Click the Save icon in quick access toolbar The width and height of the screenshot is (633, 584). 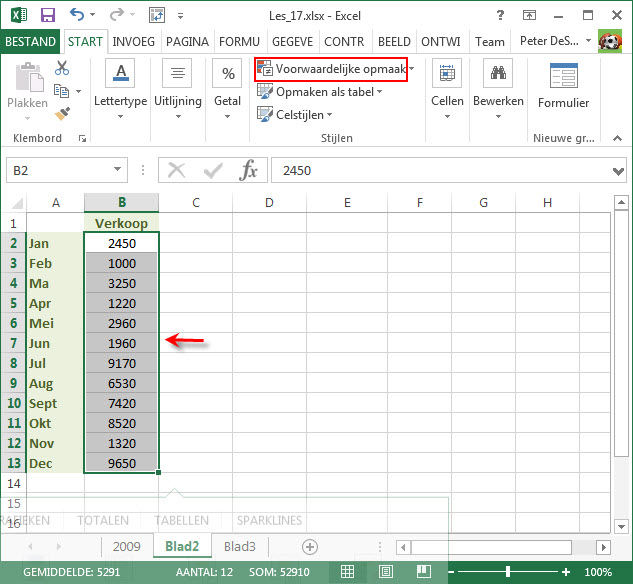(x=48, y=15)
